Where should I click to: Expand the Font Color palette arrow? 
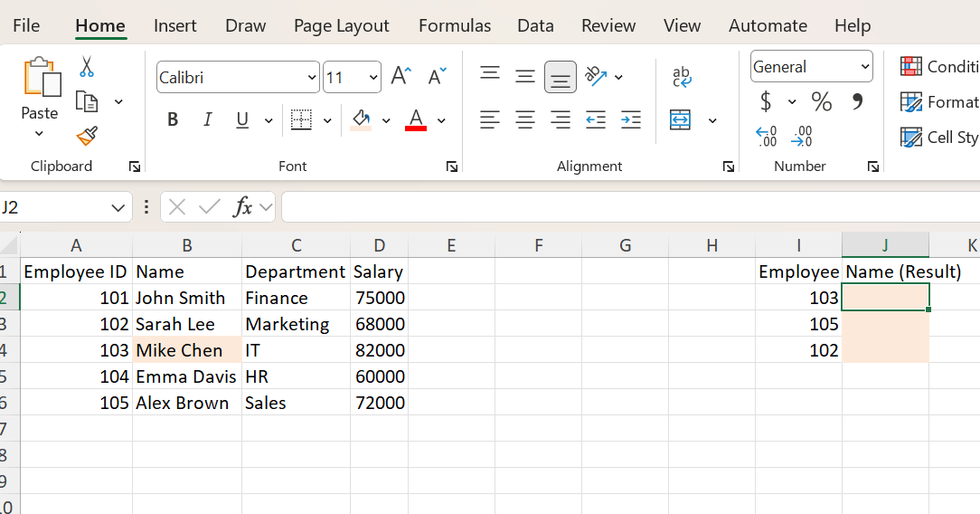441,120
